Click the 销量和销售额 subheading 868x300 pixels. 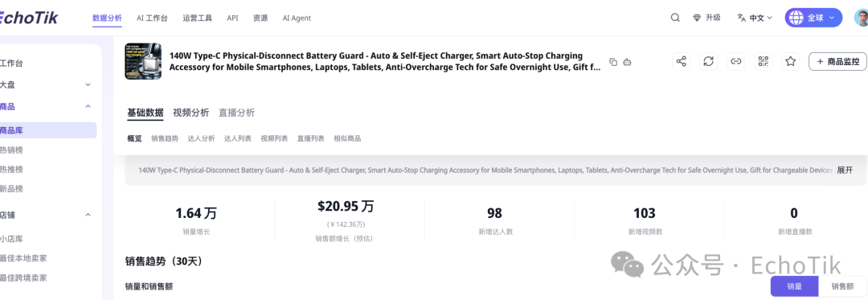pyautogui.click(x=149, y=286)
